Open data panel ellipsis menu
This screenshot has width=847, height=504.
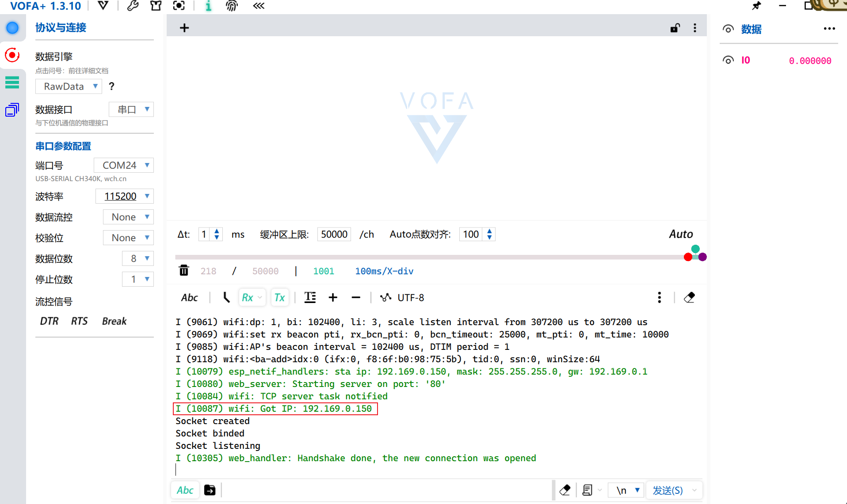click(x=829, y=29)
